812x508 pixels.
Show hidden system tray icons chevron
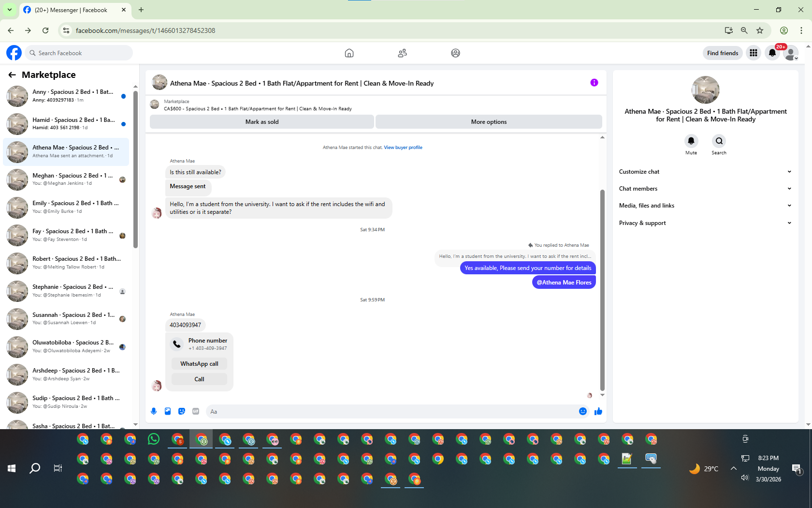[733, 468]
